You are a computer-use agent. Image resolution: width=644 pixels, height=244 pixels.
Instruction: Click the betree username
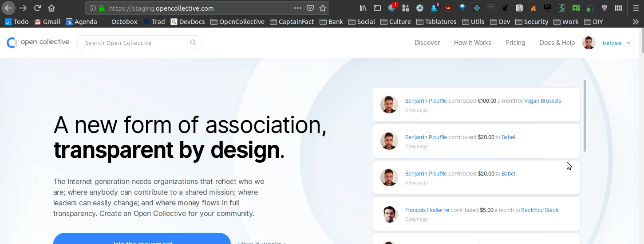pyautogui.click(x=612, y=43)
